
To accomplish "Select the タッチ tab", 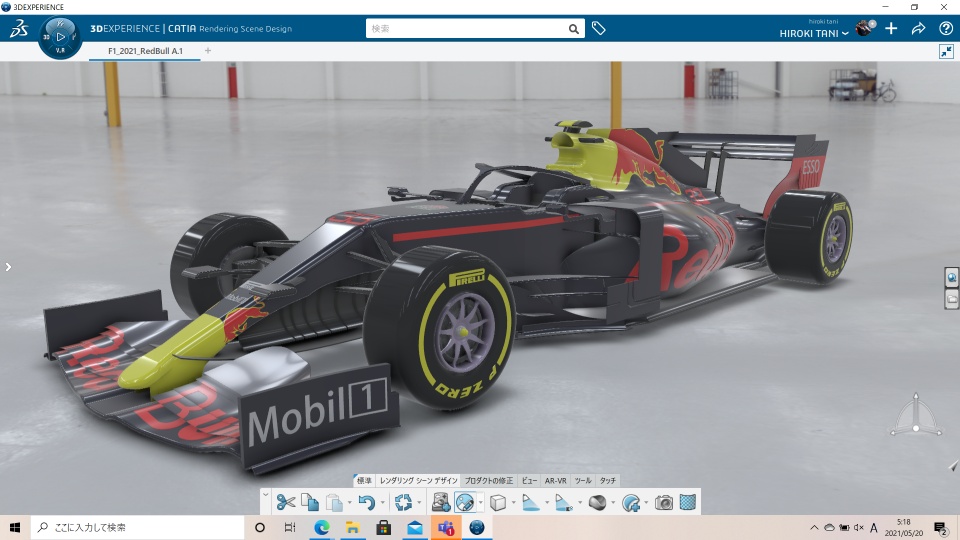I will pos(607,481).
